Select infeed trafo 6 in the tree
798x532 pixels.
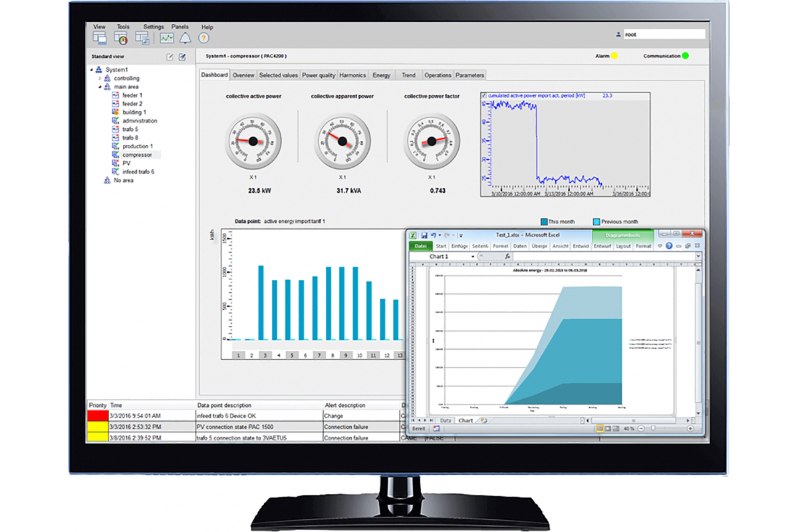coord(138,172)
